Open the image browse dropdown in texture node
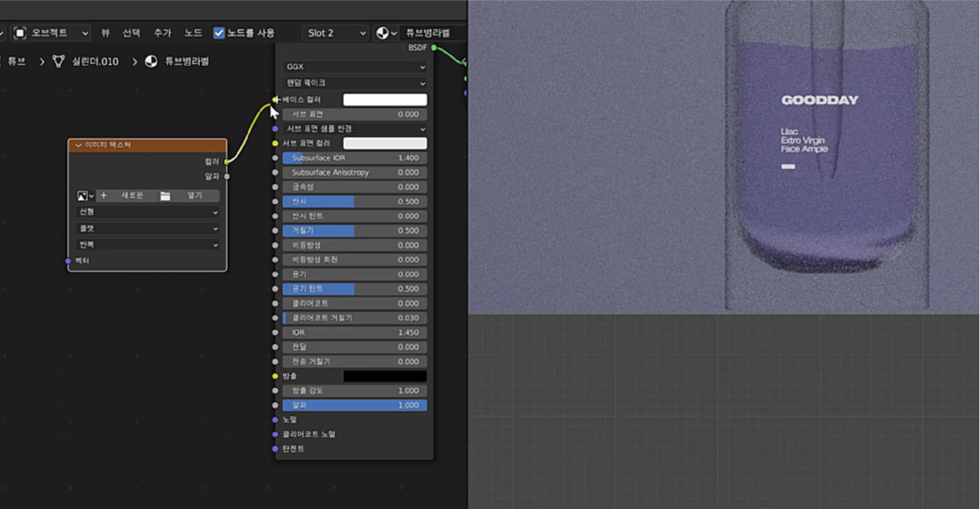 coord(85,196)
